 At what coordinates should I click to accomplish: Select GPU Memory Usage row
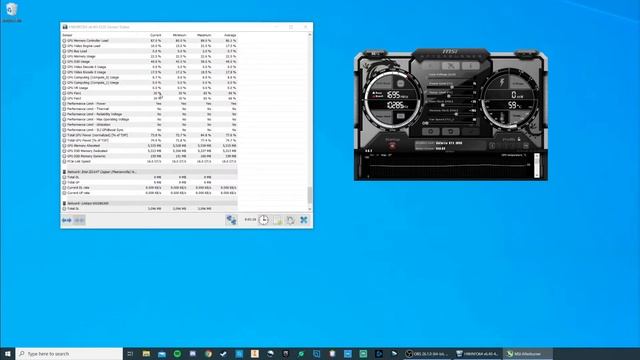(149, 56)
